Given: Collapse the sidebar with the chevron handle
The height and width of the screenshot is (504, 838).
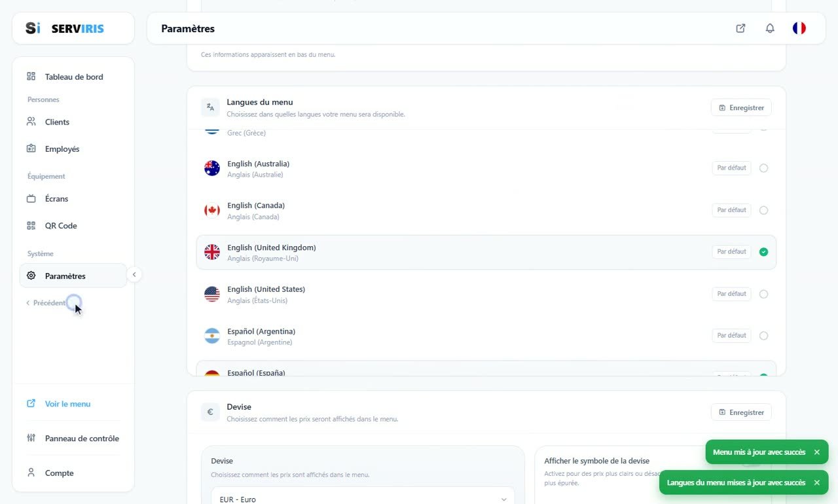Looking at the screenshot, I should click(x=134, y=275).
